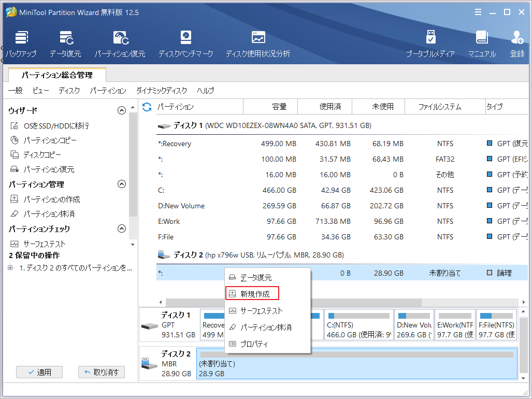Start ディスク使用状況分析 (disk usage analysis)

(257, 42)
